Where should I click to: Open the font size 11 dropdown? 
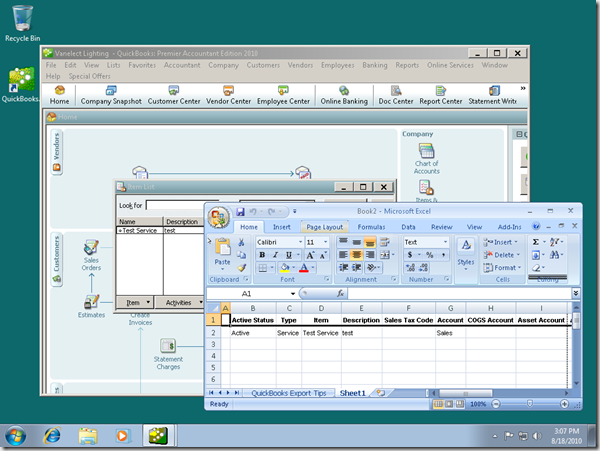[326, 242]
